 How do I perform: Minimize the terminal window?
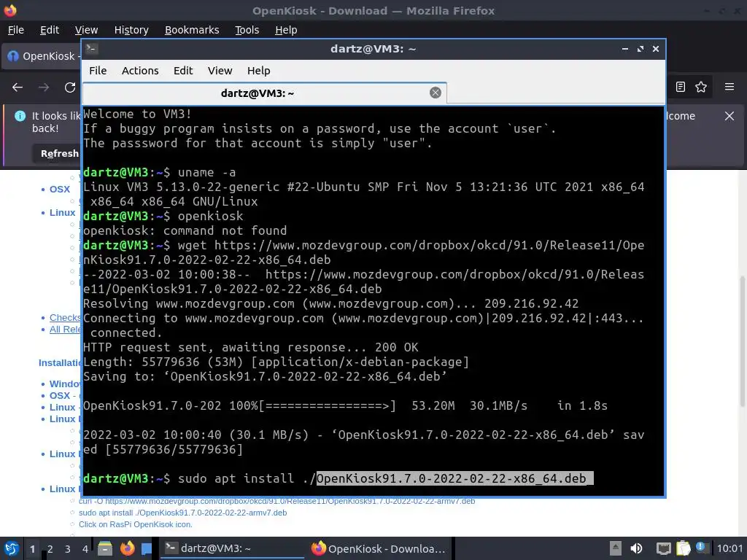[625, 49]
